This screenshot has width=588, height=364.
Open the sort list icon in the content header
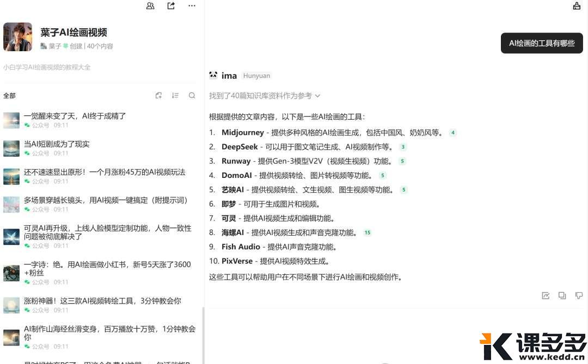click(175, 95)
